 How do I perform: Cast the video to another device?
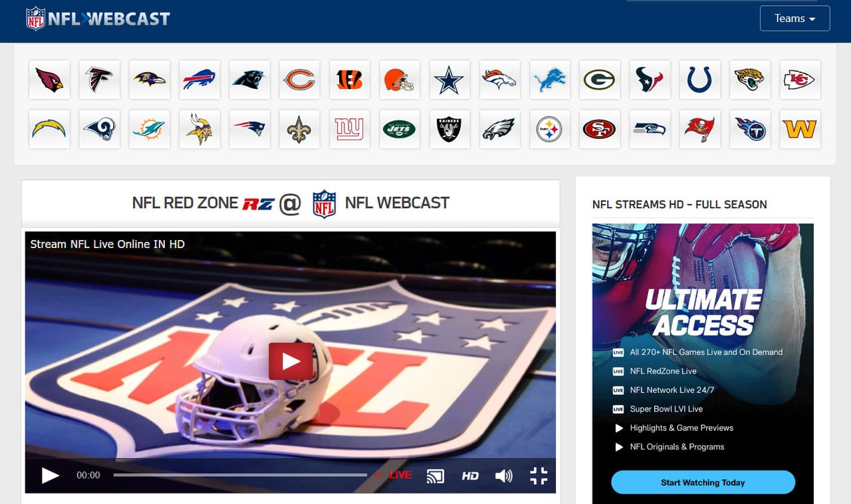435,475
